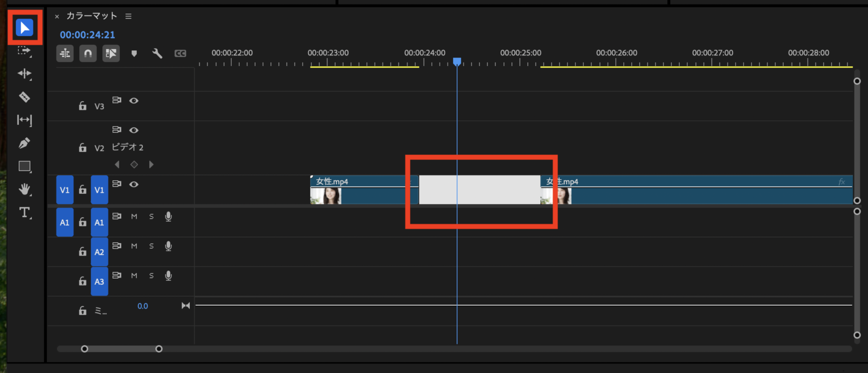
Task: Select the Razor tool
Action: pyautogui.click(x=25, y=97)
